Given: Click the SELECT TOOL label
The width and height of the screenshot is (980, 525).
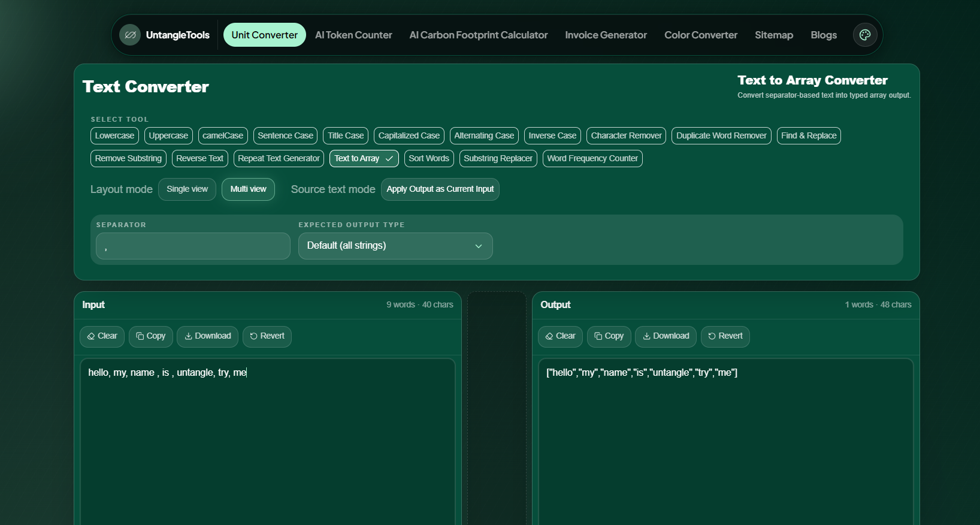Looking at the screenshot, I should 120,119.
